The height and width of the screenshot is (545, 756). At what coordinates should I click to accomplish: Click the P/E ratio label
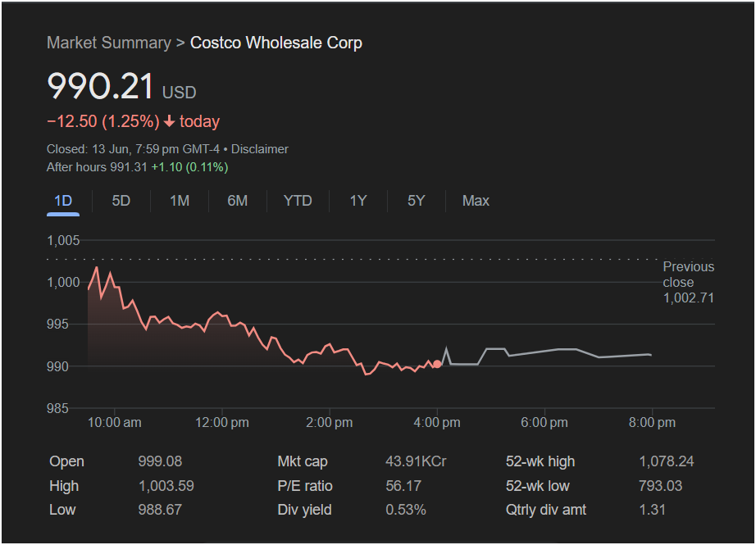point(305,486)
